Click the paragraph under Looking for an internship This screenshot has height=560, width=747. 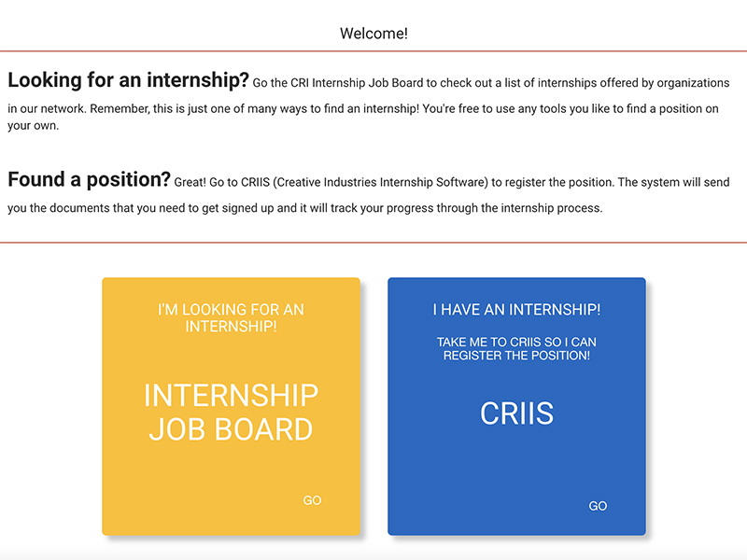tap(373, 107)
